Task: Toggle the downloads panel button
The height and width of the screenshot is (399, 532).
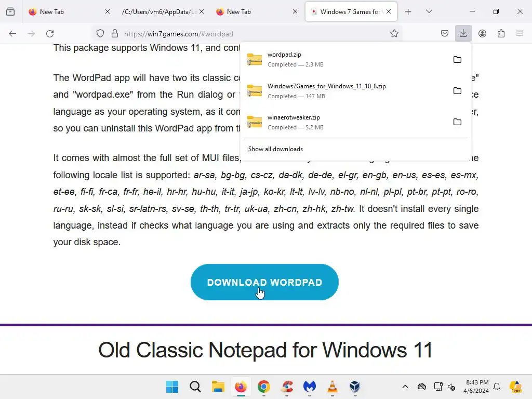Action: [463, 34]
